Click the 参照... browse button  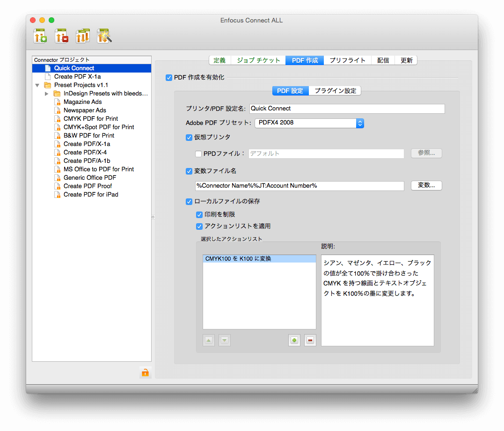[426, 153]
